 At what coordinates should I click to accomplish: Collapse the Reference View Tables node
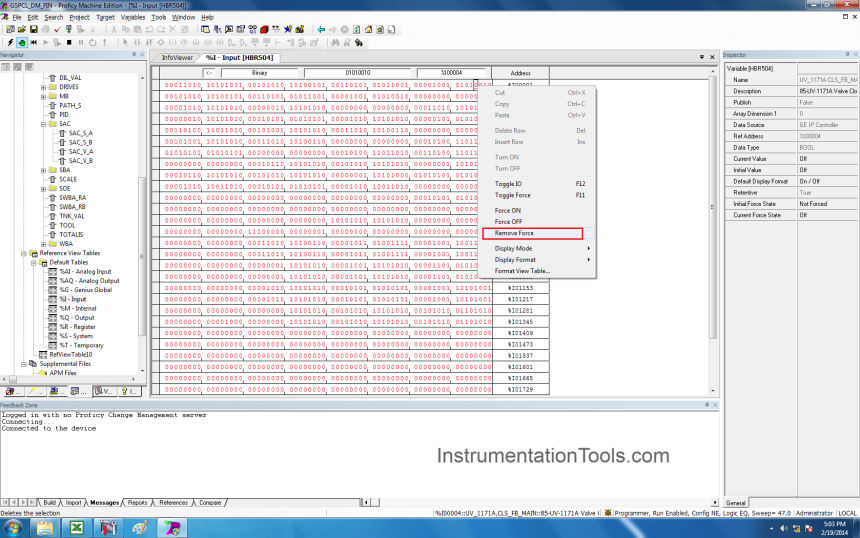point(24,253)
